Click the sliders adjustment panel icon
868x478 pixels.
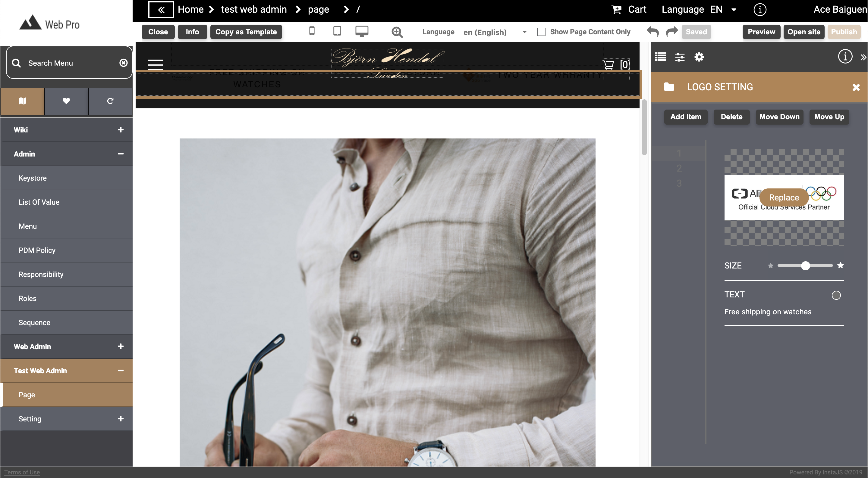point(680,57)
